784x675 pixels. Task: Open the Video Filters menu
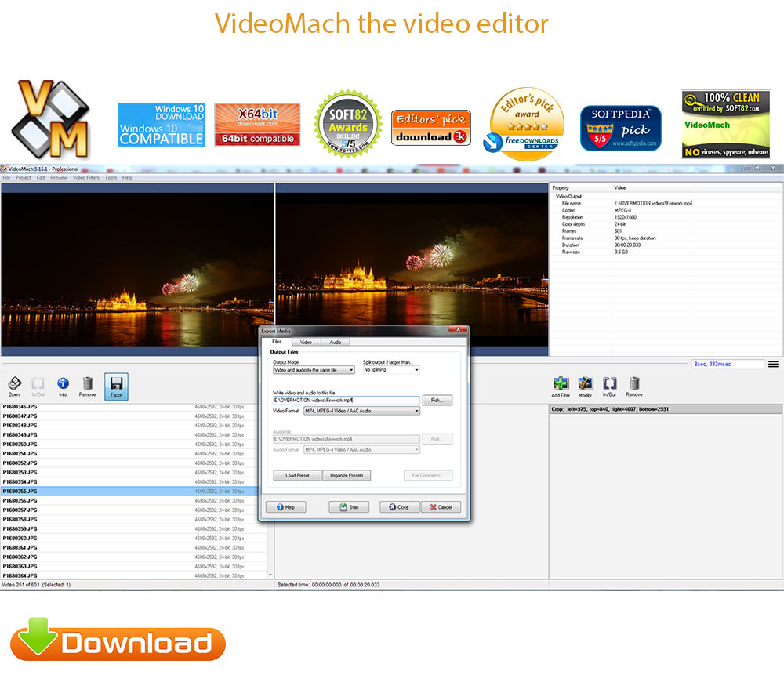click(x=86, y=177)
